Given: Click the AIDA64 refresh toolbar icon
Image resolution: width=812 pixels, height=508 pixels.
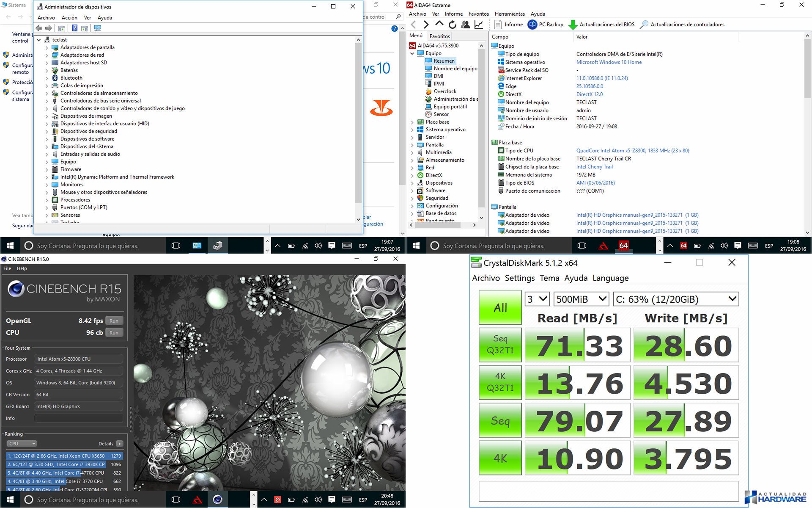Looking at the screenshot, I should pos(453,25).
